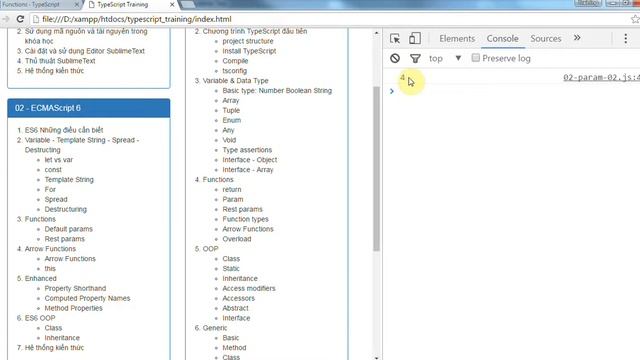Close the Functions - TypeScript tab
This screenshot has height=360, width=640.
(77, 4)
